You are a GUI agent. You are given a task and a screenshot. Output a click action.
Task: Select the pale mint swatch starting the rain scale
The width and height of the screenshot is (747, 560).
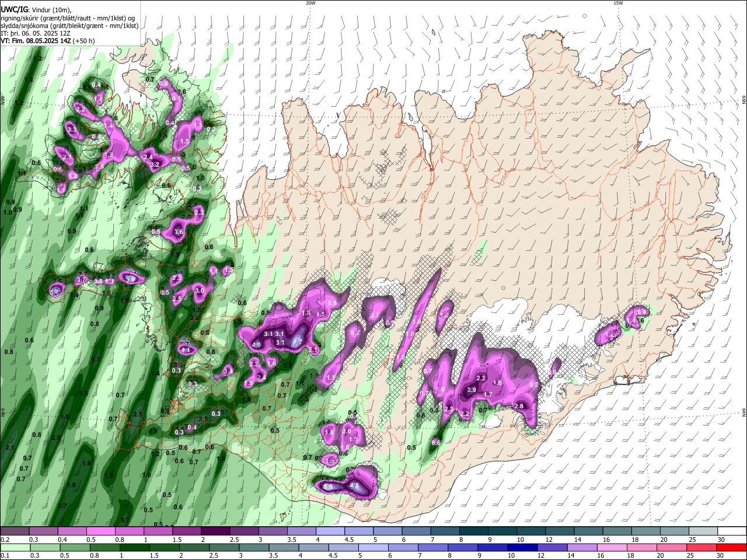point(15,547)
